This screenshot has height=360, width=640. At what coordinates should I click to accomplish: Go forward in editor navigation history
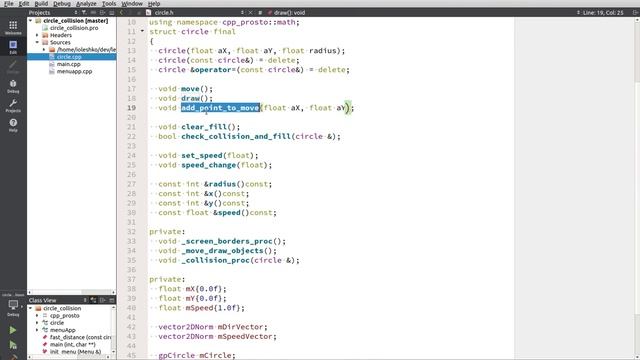click(x=130, y=13)
